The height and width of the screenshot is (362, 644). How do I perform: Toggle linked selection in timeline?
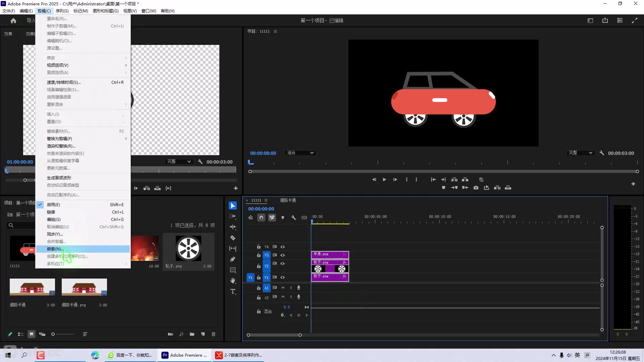pos(272,218)
